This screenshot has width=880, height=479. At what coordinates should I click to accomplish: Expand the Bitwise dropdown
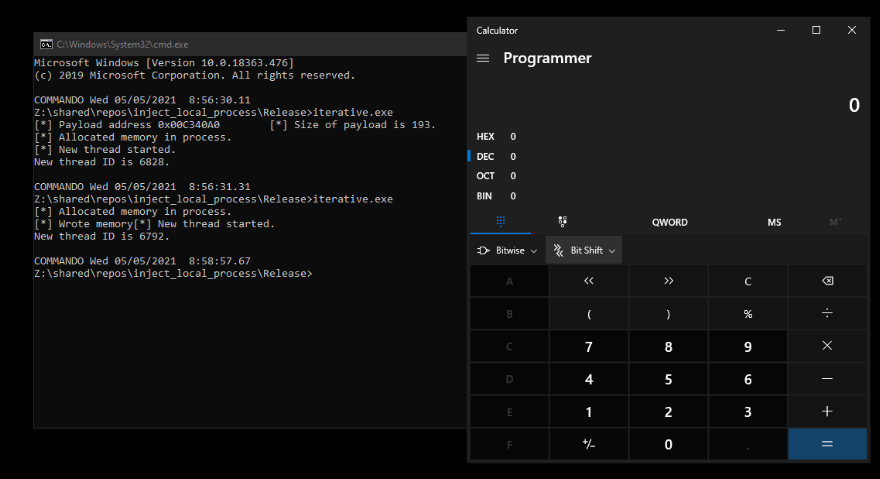click(x=507, y=250)
